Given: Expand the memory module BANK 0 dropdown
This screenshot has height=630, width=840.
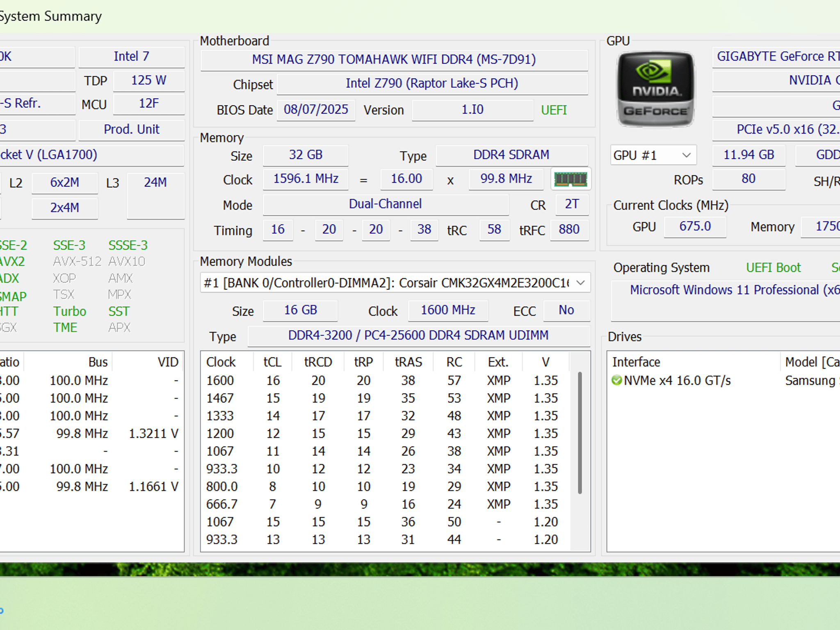Looking at the screenshot, I should pos(395,283).
